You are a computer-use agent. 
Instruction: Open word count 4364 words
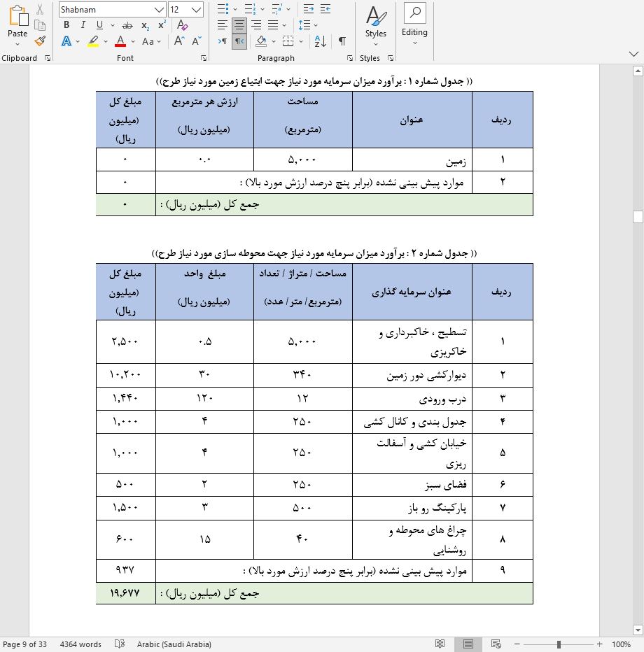click(80, 644)
